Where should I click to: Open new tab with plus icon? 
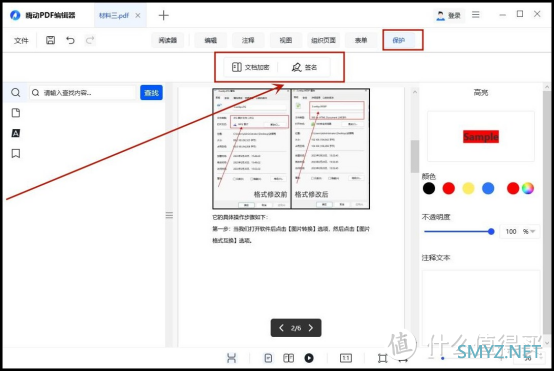163,15
